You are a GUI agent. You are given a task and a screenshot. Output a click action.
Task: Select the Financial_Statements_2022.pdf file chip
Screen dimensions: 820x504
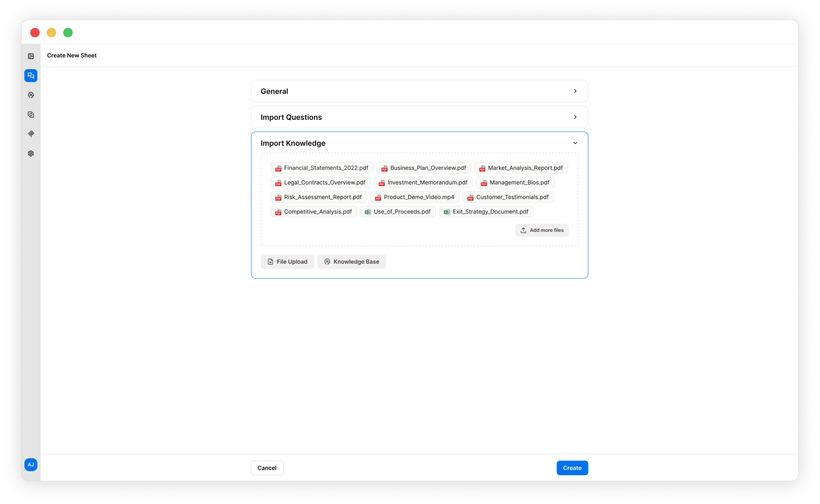[x=322, y=168]
